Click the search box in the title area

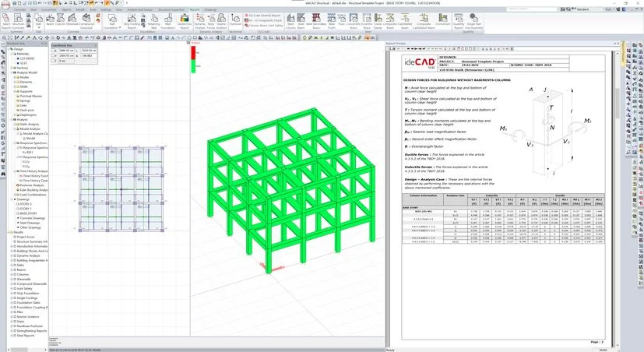click(533, 9)
